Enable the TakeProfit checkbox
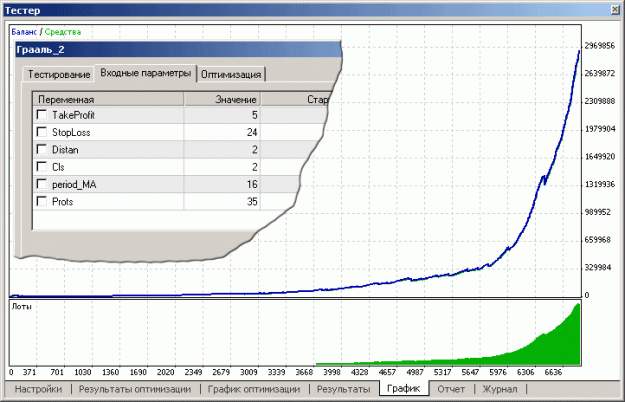625x402 pixels. 41,115
